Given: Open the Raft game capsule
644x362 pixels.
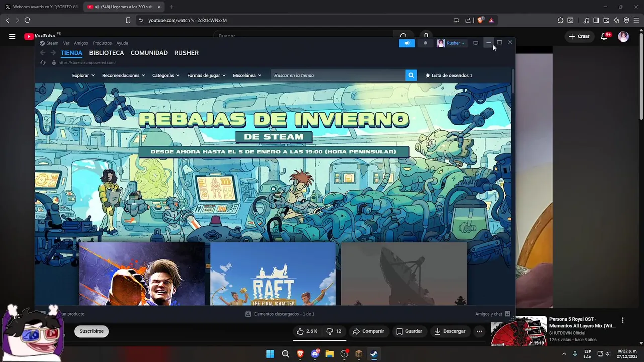Looking at the screenshot, I should click(273, 274).
